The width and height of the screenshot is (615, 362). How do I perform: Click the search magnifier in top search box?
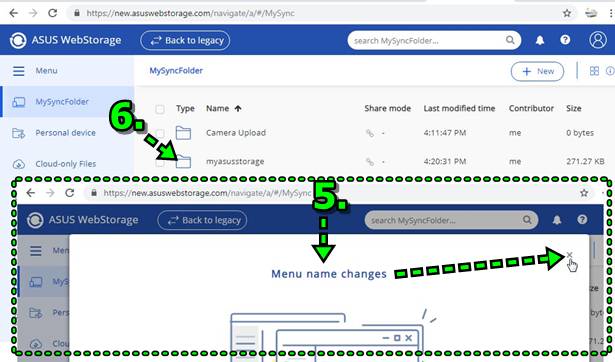click(x=510, y=40)
